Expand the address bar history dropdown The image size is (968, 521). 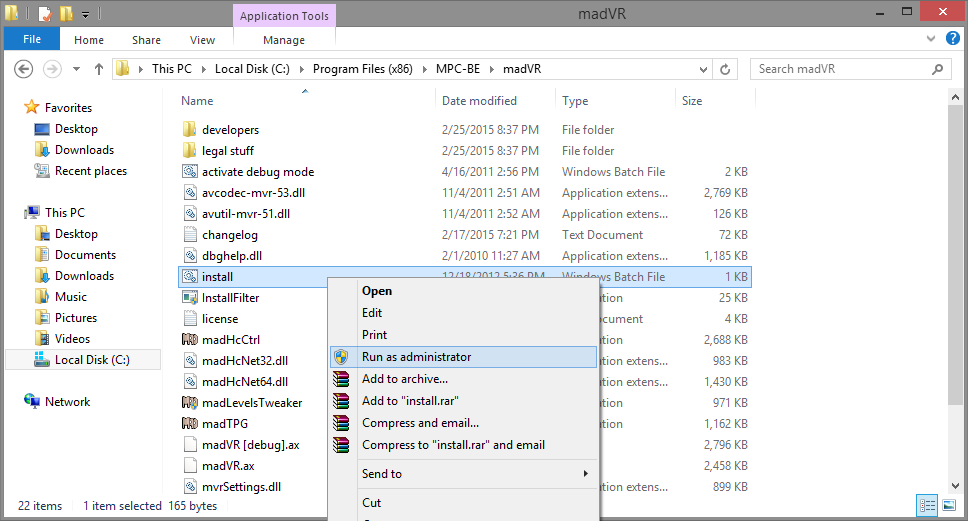pos(703,69)
